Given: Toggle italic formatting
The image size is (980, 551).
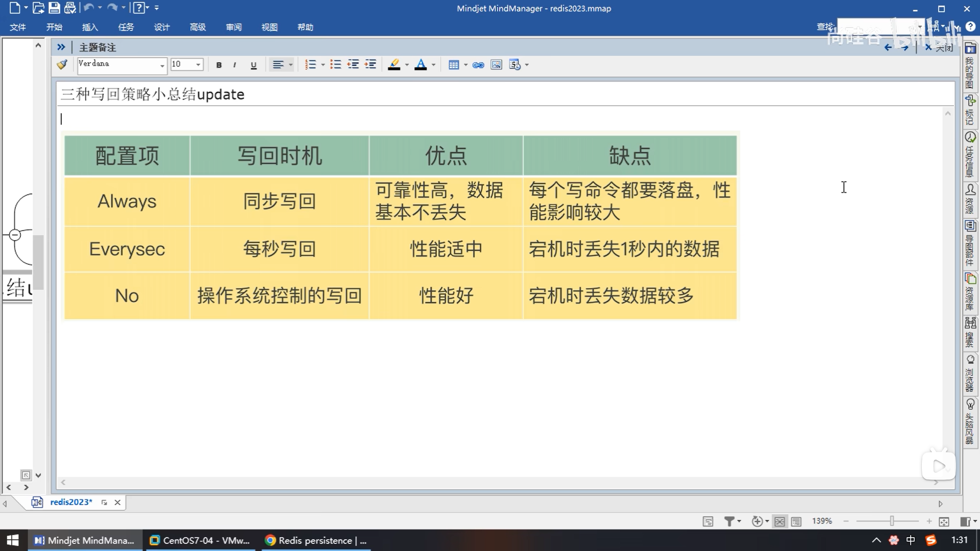Looking at the screenshot, I should pos(234,65).
